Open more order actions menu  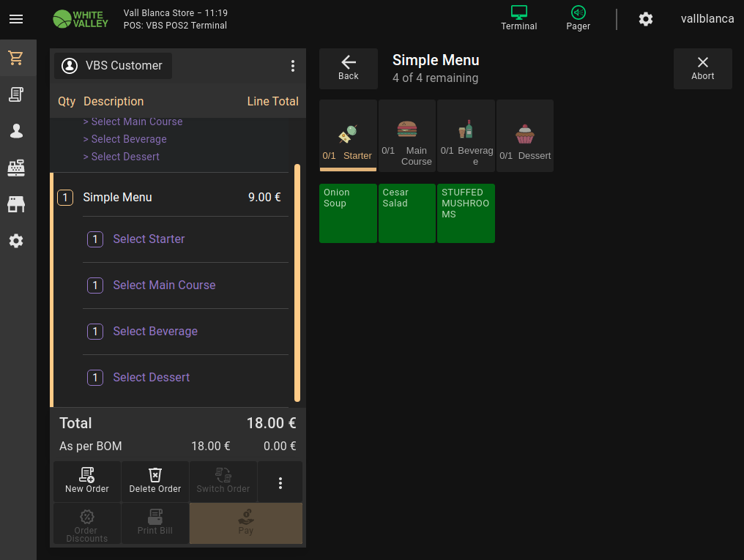(x=280, y=482)
